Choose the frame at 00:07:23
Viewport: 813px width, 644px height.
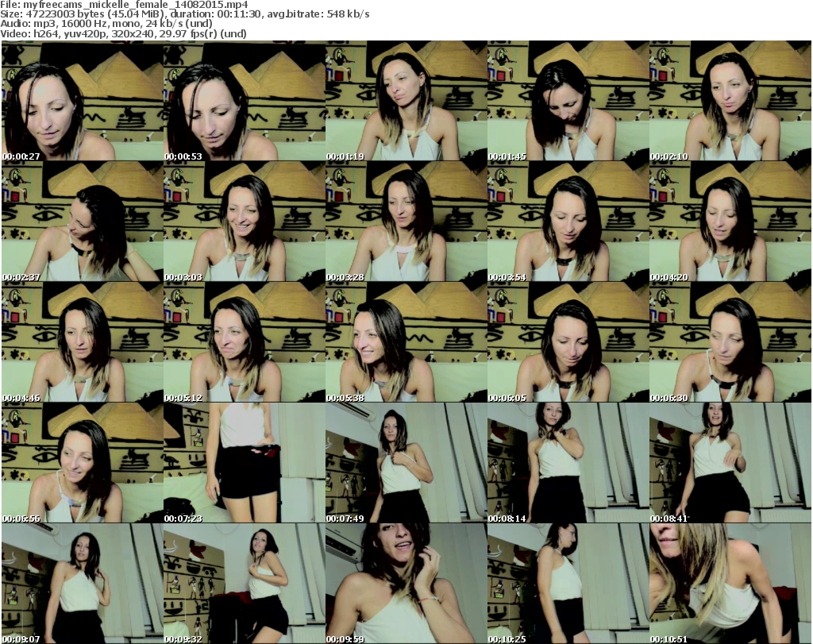pos(245,463)
